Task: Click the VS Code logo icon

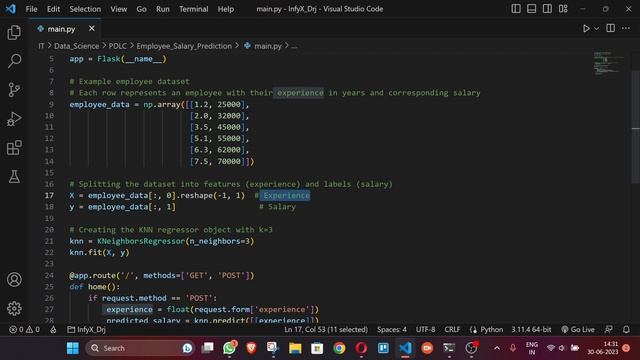Action: point(11,9)
